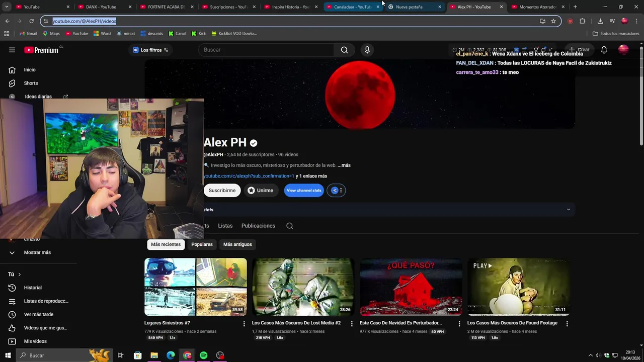The width and height of the screenshot is (644, 362).
Task: Open media controls icon in Chrome toolbar
Action: [612, 21]
